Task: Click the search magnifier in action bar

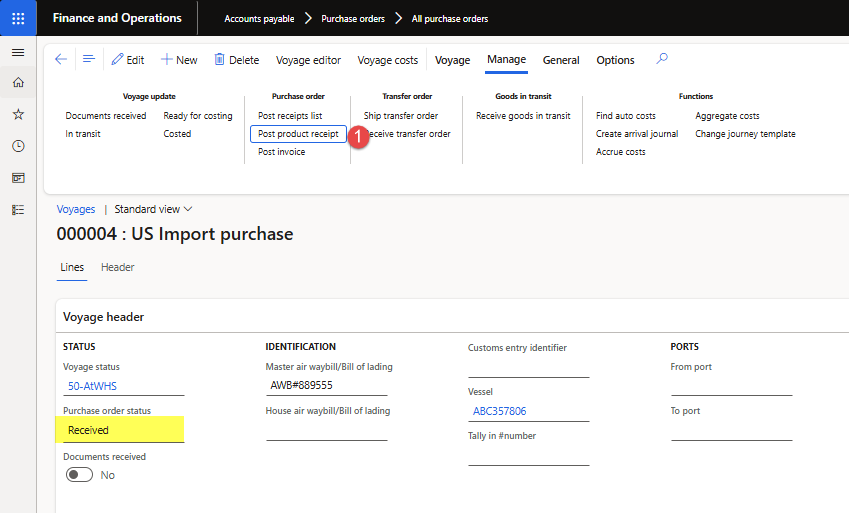Action: pos(661,60)
